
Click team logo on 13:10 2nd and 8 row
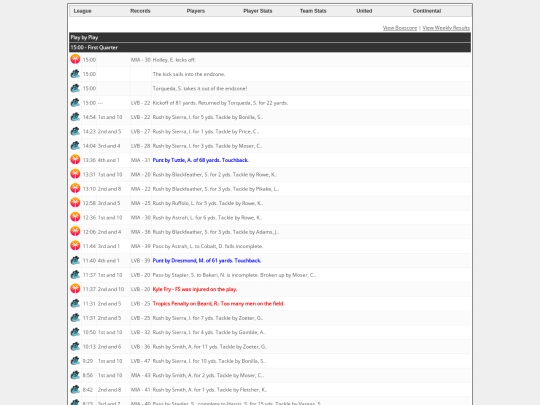(x=75, y=189)
